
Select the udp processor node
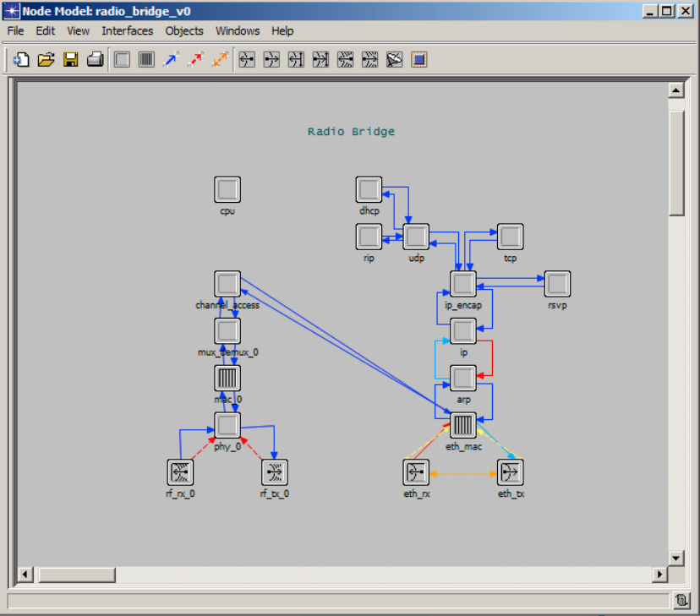[416, 237]
